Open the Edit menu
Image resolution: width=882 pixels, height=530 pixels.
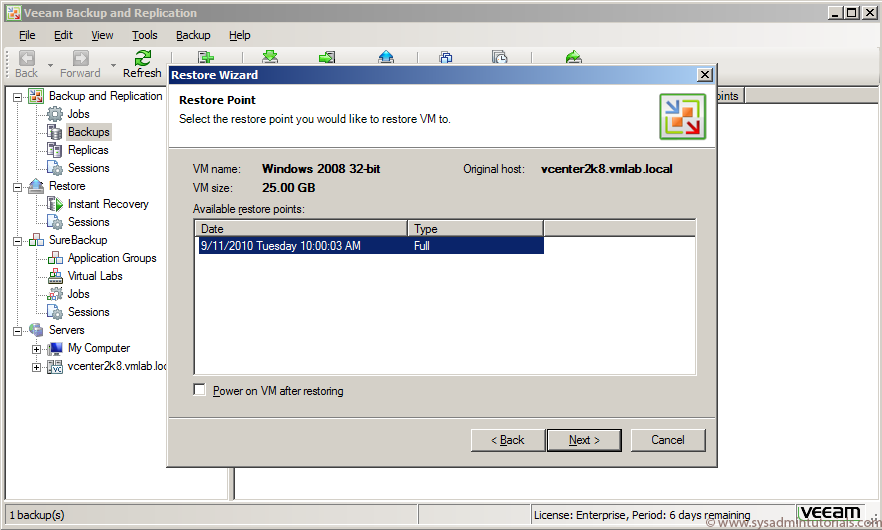63,35
